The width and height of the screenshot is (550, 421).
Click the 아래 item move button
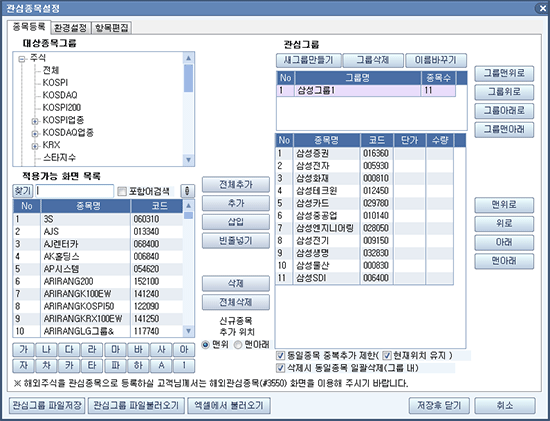504,242
